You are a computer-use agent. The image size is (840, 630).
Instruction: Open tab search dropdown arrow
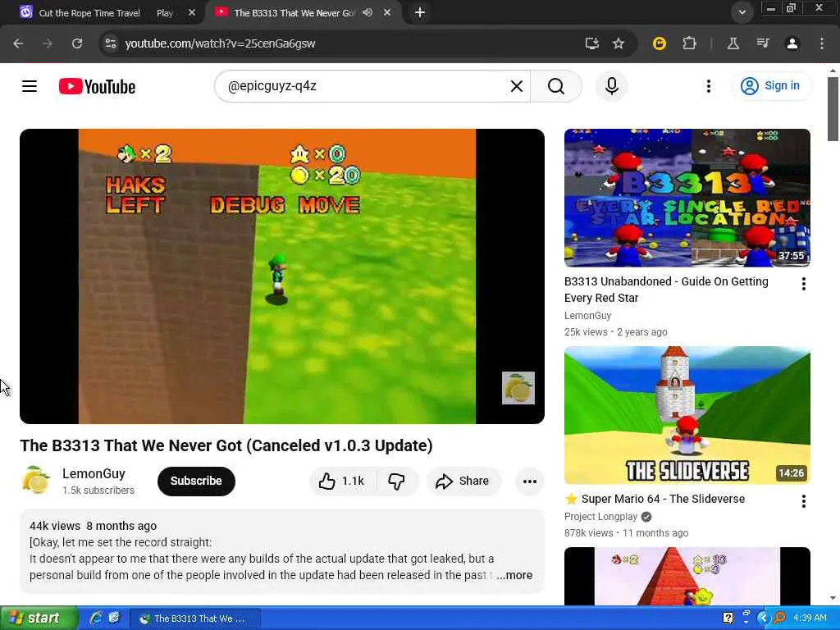pyautogui.click(x=742, y=12)
